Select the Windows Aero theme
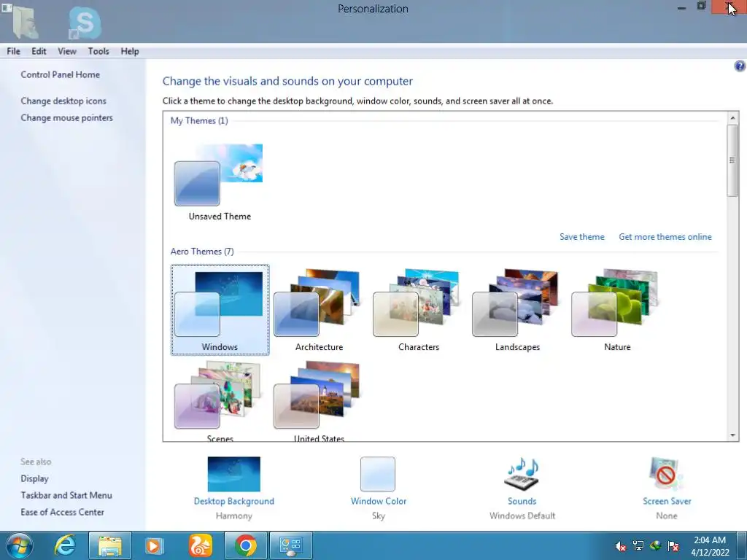 pos(220,309)
